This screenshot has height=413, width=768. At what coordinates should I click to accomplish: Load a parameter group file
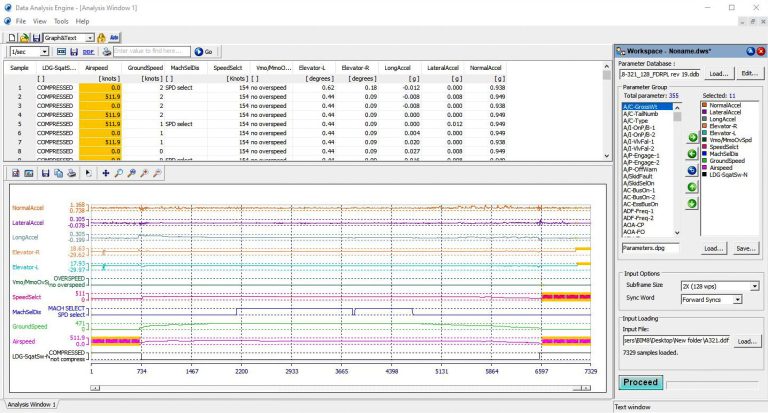pyautogui.click(x=713, y=248)
